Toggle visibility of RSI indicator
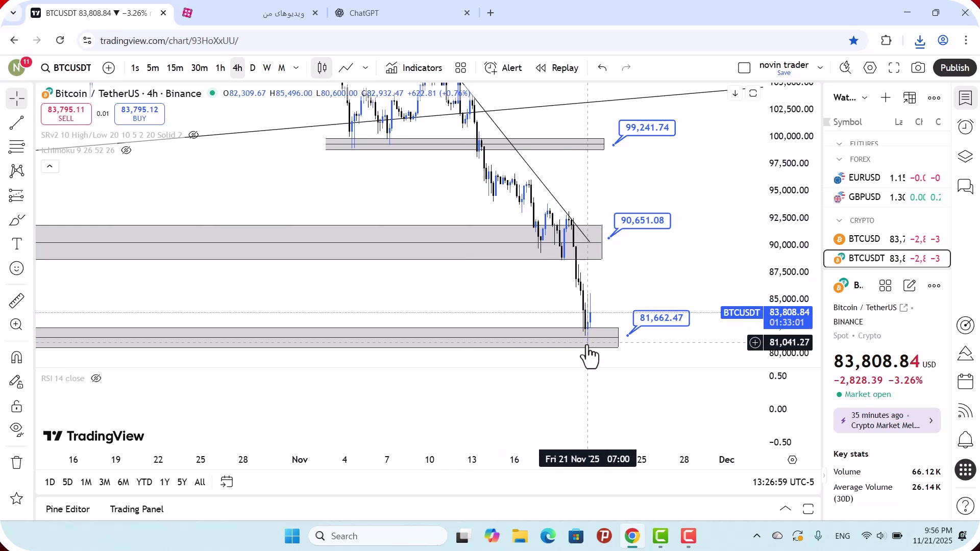The width and height of the screenshot is (980, 551). [96, 379]
